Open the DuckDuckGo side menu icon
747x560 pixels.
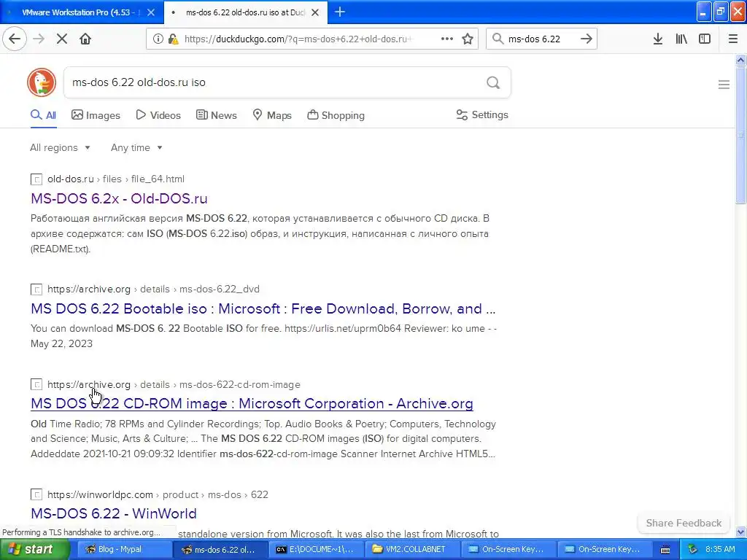click(x=724, y=85)
